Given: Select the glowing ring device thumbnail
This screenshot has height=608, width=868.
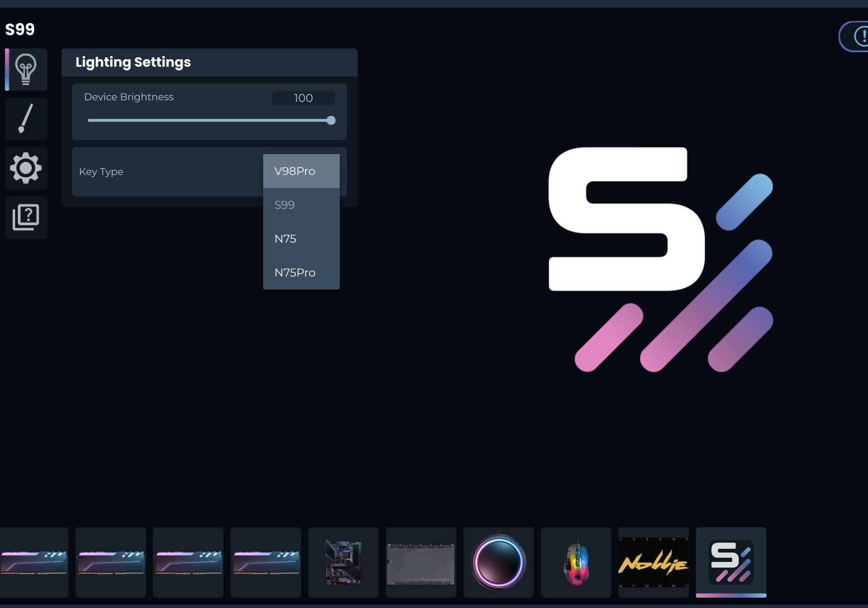Looking at the screenshot, I should [498, 562].
